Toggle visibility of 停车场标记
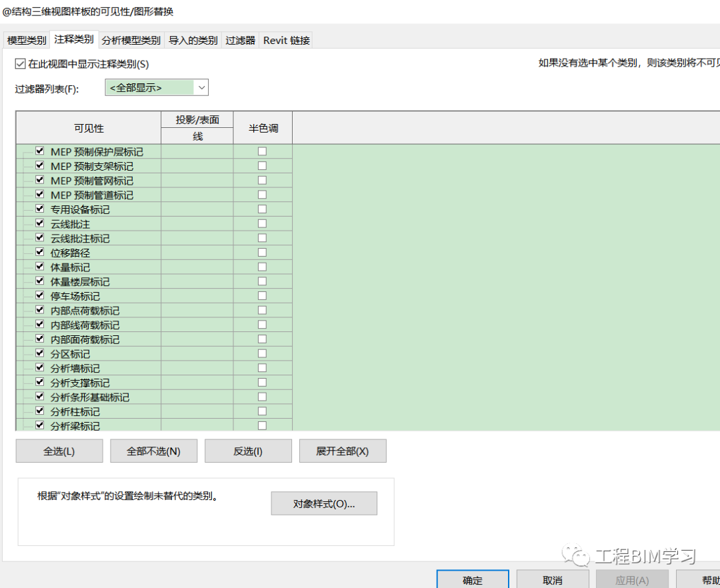The width and height of the screenshot is (720, 588). 39,295
